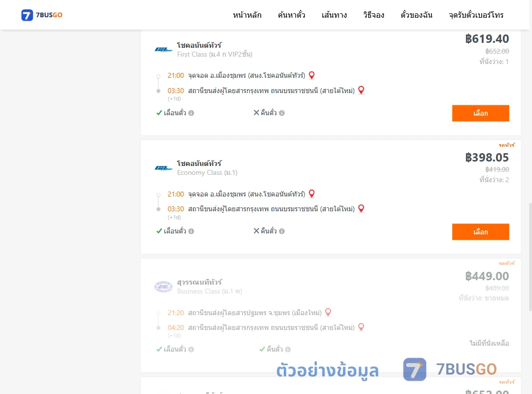Open คืนตั๋ว info icon in Business Class card
The width and height of the screenshot is (532, 394).
[x=288, y=349]
